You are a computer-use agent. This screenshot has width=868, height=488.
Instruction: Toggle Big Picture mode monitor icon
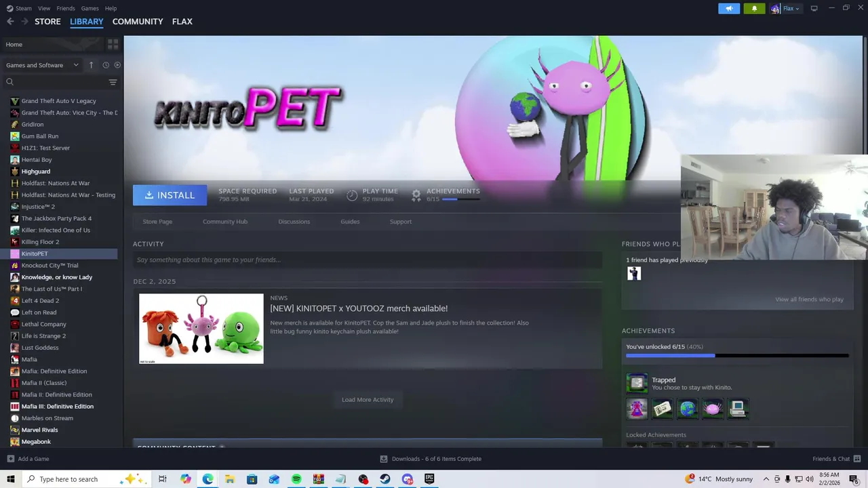click(814, 8)
